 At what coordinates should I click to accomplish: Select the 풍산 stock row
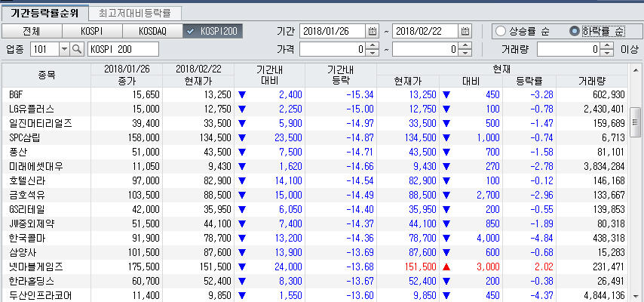pos(315,152)
